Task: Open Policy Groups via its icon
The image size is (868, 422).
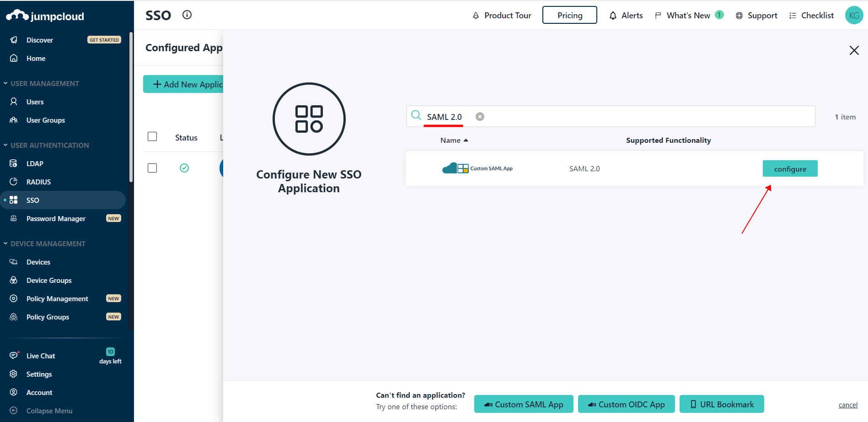Action: click(x=14, y=317)
